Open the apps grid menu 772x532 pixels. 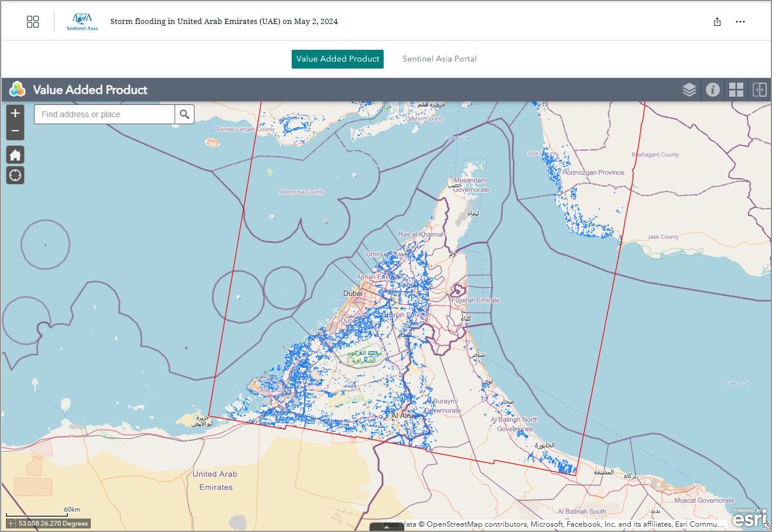click(33, 22)
